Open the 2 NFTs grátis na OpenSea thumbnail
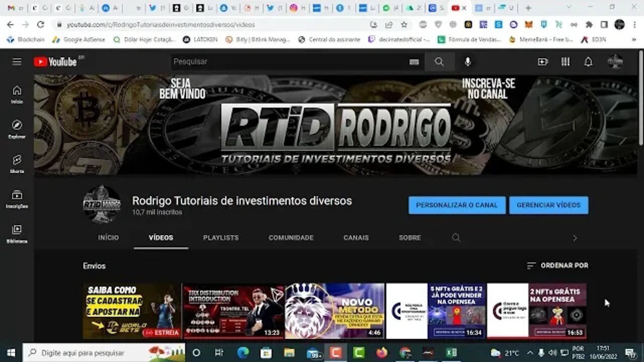644x362 pixels. 537,311
